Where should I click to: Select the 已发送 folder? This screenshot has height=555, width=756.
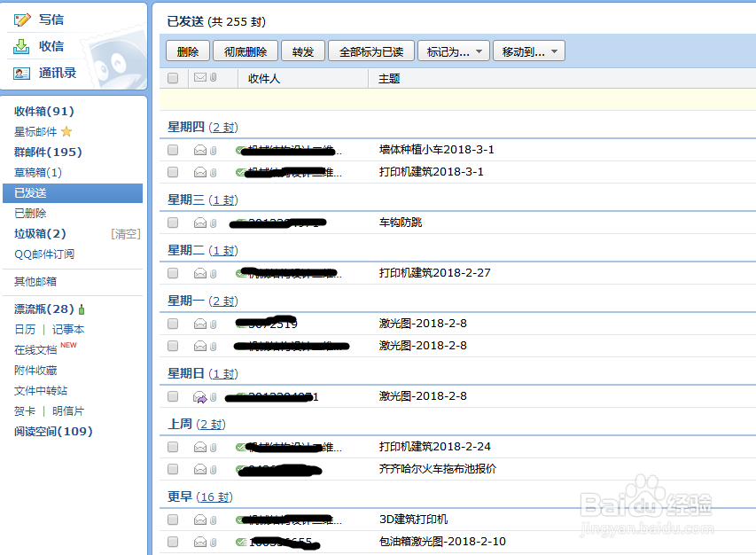[73, 193]
